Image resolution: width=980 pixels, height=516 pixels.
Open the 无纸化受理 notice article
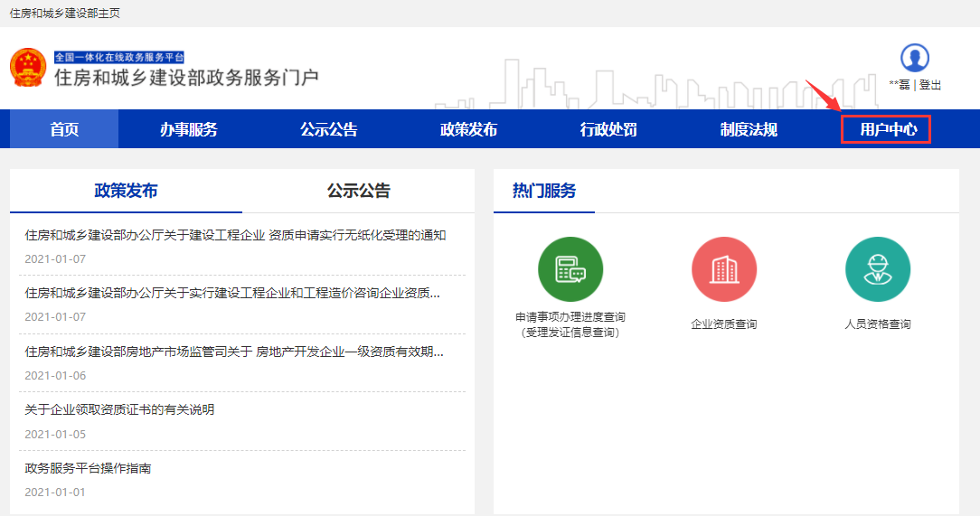(235, 236)
